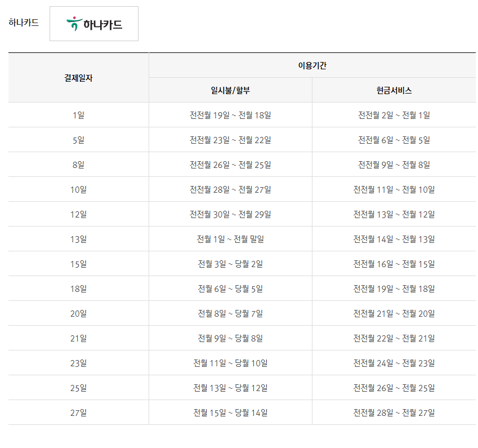Click cell 전전월 24일 ~ 전월 23일
This screenshot has width=478, height=448.
point(394,363)
